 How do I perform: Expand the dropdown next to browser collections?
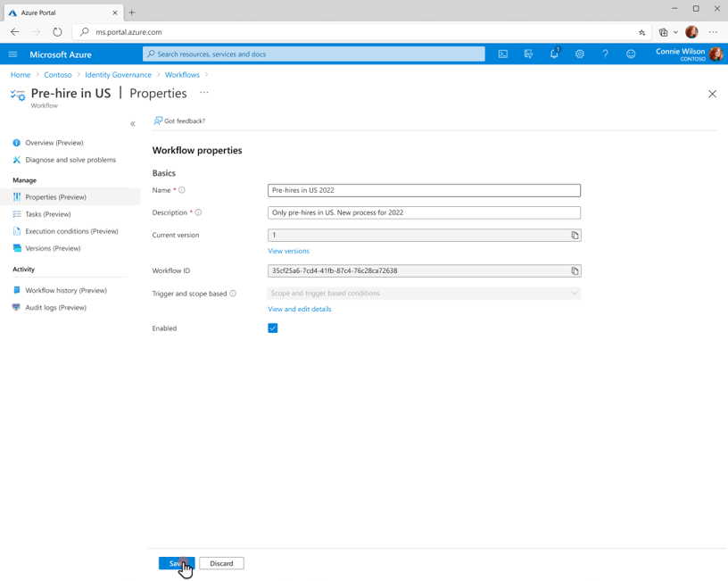click(x=675, y=32)
